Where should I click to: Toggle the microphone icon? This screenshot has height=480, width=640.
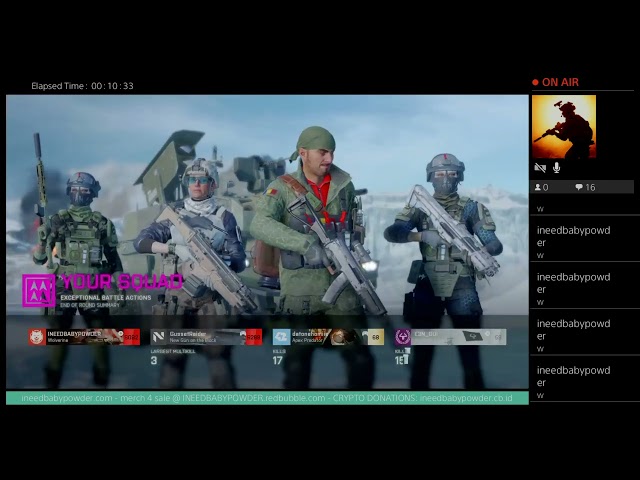click(x=556, y=167)
